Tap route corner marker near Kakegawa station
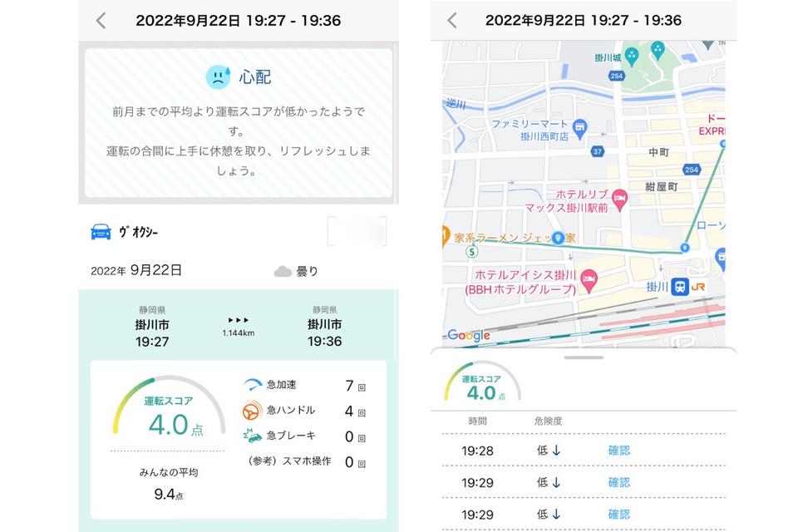Viewport: 798px width, 532px height. (x=684, y=248)
